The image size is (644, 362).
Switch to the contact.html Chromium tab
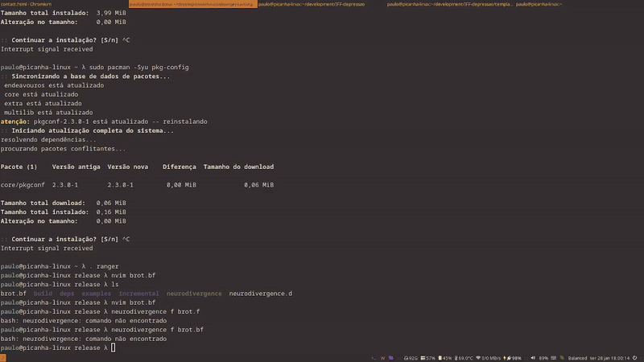(x=64, y=4)
